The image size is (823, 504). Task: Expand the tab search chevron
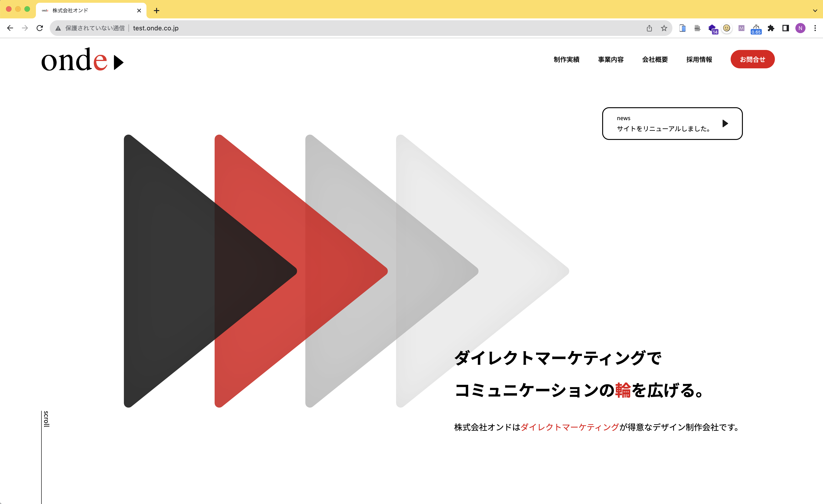[815, 11]
